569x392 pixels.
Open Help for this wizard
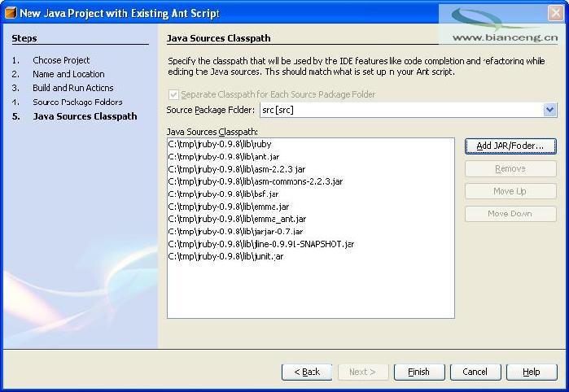point(532,372)
